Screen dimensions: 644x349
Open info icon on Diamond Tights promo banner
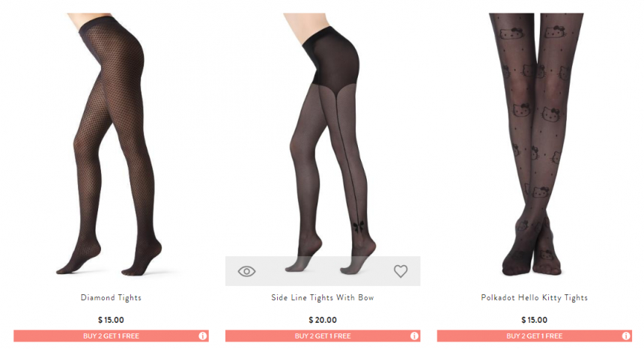pyautogui.click(x=203, y=336)
